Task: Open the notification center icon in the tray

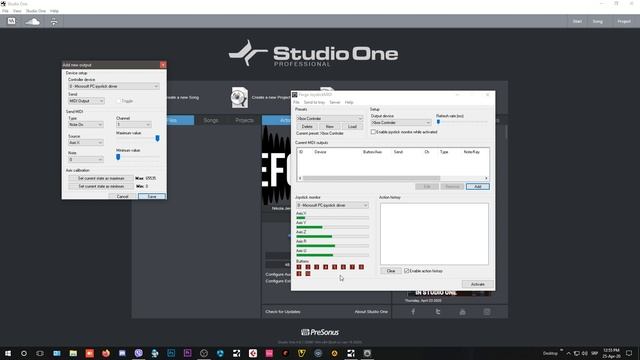Action: tap(629, 353)
